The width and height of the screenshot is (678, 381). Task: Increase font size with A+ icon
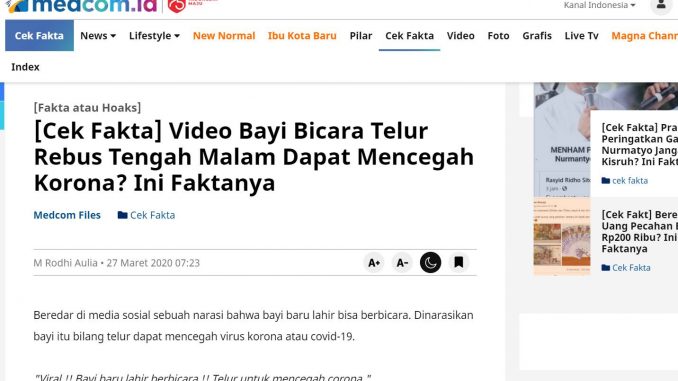(x=374, y=263)
